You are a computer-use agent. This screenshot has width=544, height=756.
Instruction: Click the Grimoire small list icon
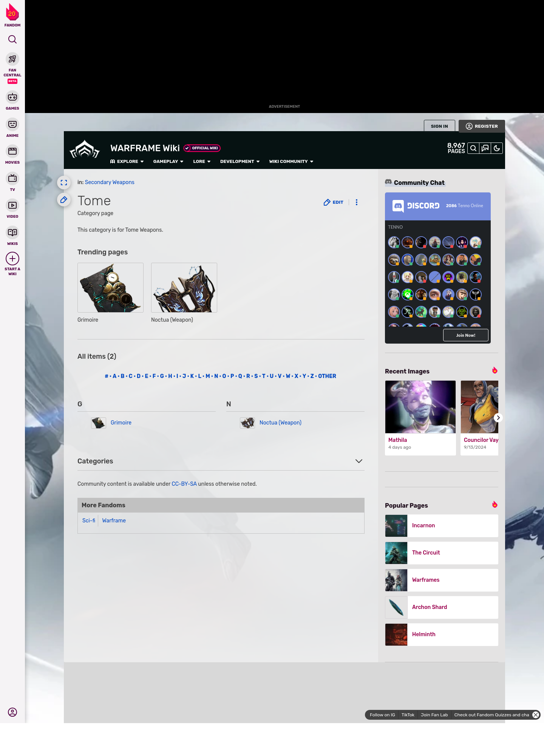point(99,423)
